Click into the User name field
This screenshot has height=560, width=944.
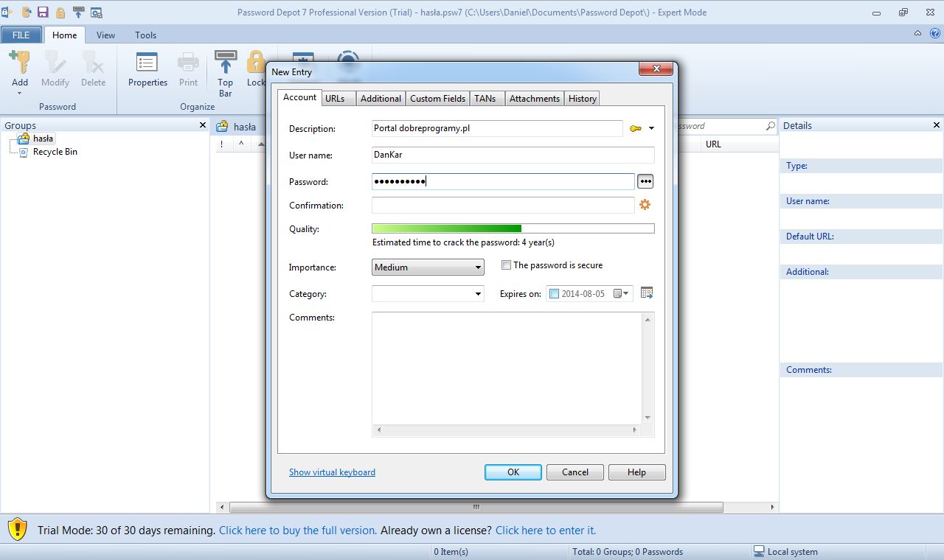(513, 155)
